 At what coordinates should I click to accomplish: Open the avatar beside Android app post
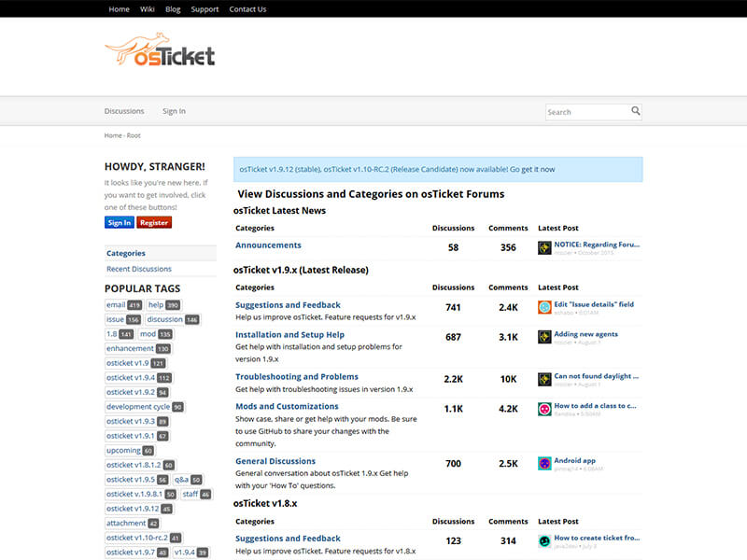pos(544,464)
